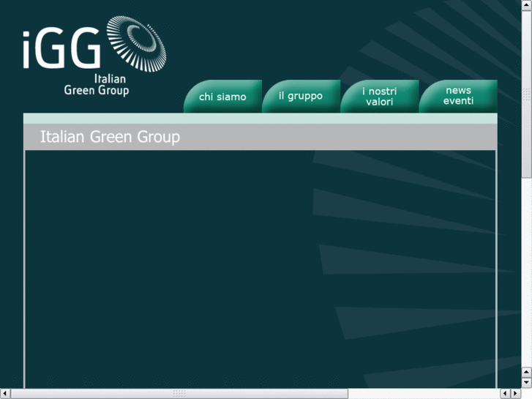The width and height of the screenshot is (532, 399).
Task: Click the vertical scrollbar thumb
Action: [527, 94]
